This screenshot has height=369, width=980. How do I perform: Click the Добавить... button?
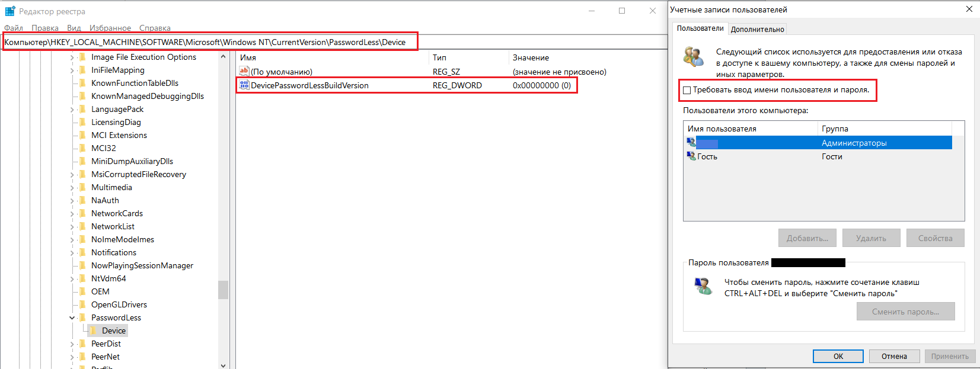click(807, 238)
